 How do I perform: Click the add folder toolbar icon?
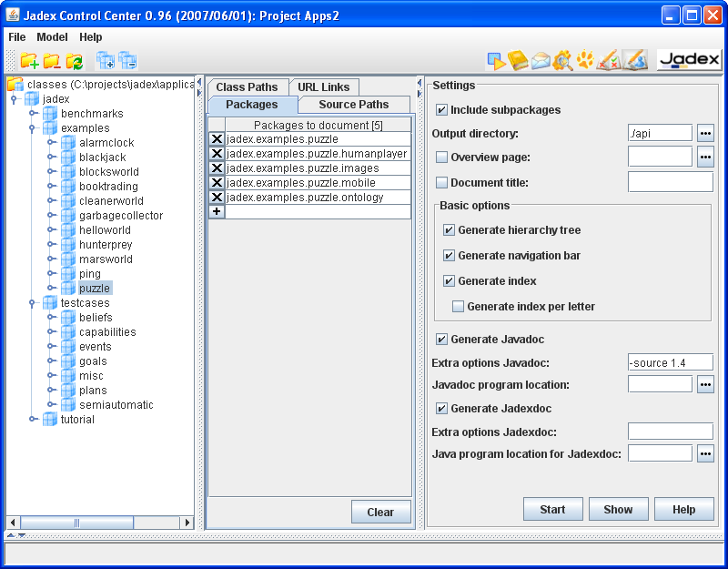[29, 60]
